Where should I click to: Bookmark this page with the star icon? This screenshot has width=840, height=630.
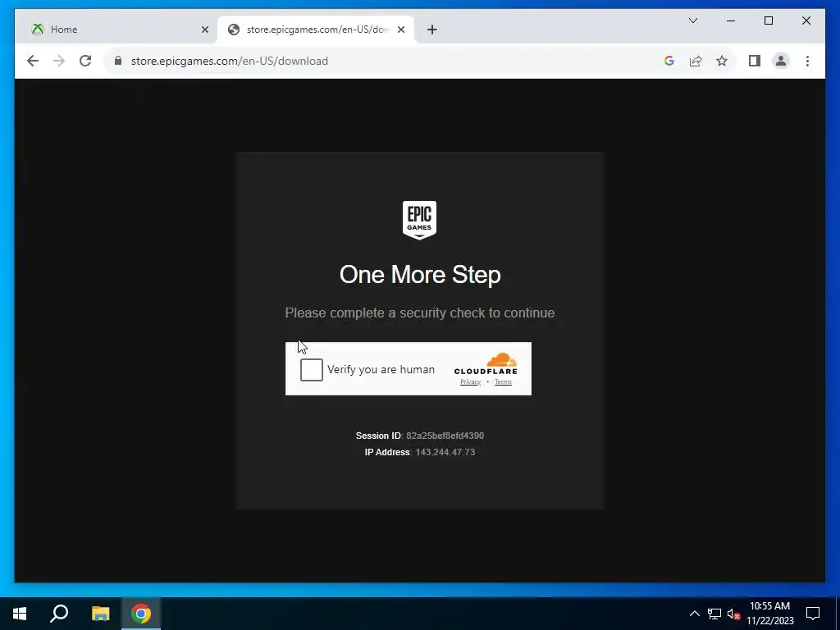pyautogui.click(x=722, y=61)
